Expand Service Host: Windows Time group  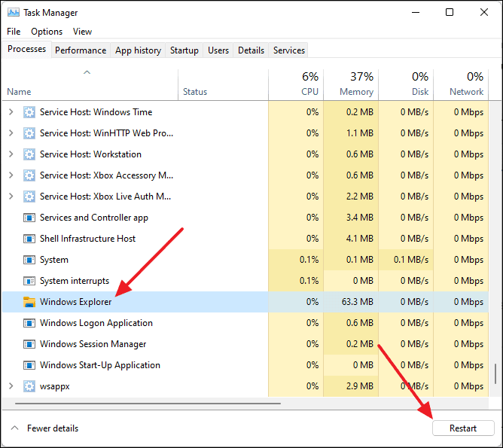tap(11, 112)
